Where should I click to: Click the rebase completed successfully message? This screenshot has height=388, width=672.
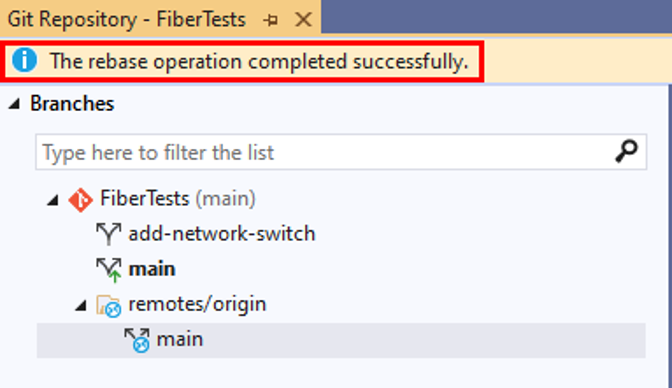pos(259,61)
